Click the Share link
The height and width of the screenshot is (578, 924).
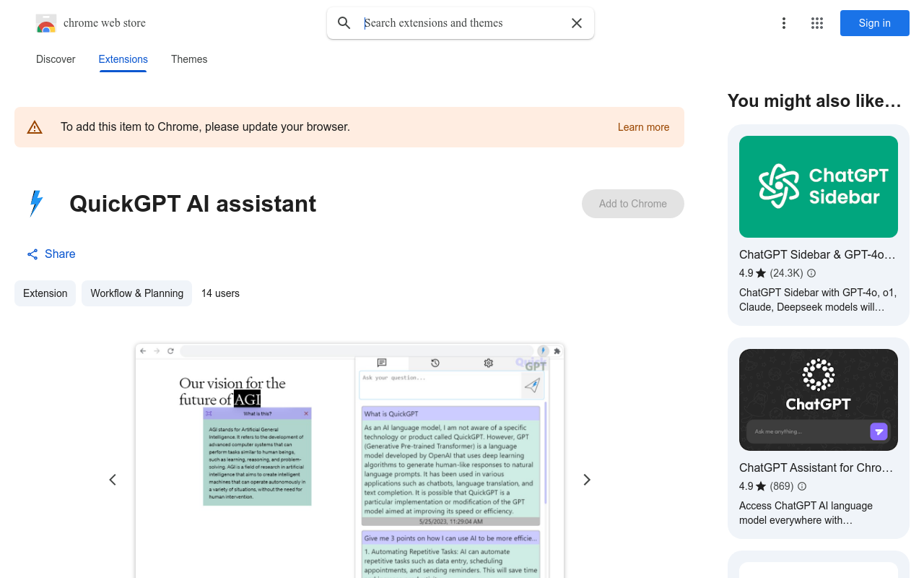51,254
